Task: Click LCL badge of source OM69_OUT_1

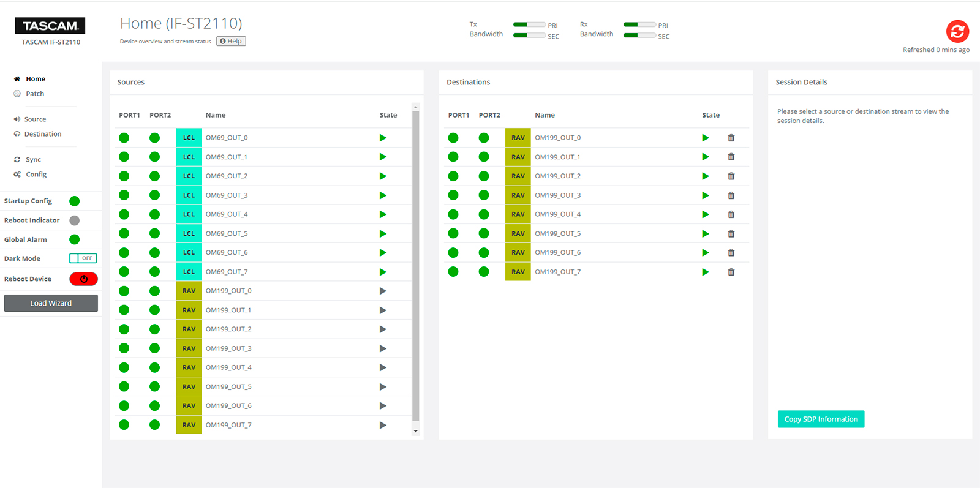Action: click(x=189, y=157)
